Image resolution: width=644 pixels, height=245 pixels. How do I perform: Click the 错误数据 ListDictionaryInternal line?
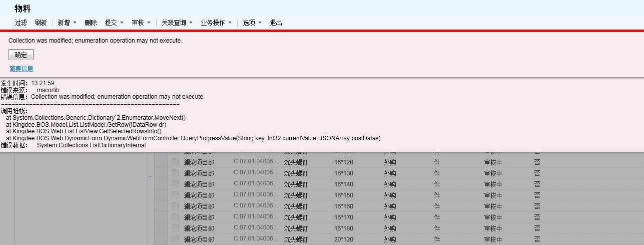point(73,145)
